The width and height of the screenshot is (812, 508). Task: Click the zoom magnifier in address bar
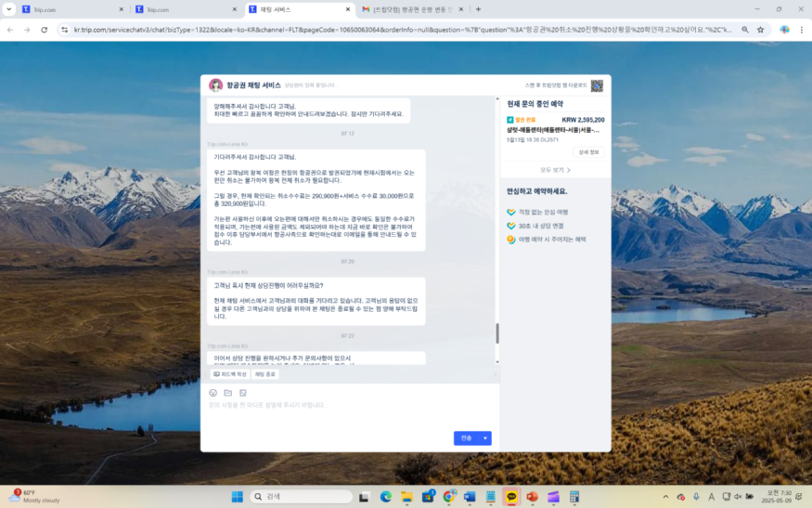pos(744,30)
